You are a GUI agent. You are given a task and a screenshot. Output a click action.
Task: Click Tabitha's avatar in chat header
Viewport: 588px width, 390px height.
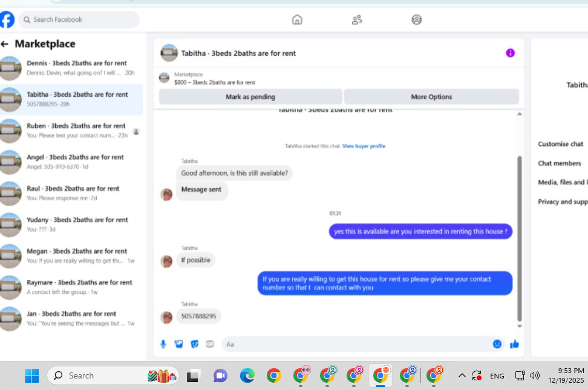(x=169, y=53)
